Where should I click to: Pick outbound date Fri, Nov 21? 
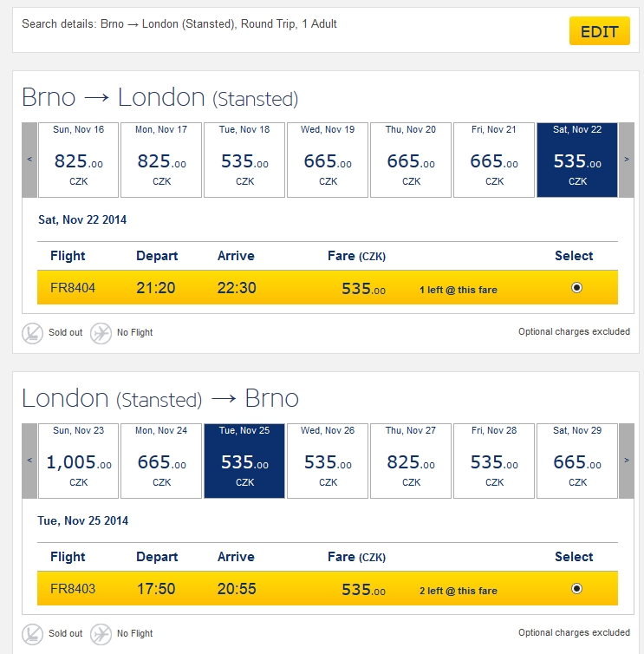pos(494,160)
